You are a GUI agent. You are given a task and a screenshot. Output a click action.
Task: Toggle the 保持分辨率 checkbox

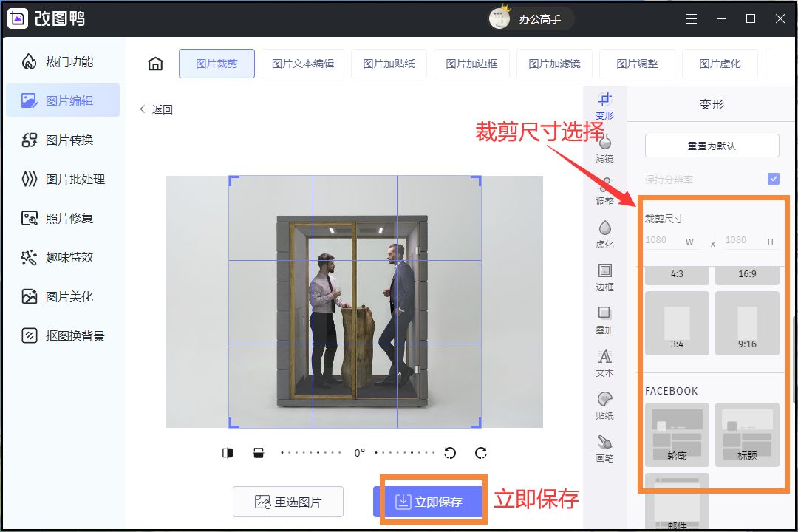pyautogui.click(x=774, y=178)
